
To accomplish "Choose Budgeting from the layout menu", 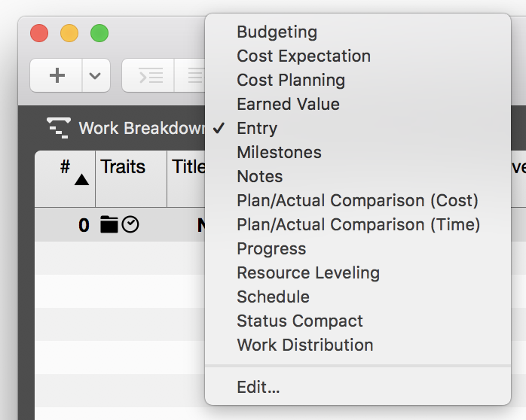I will click(277, 32).
